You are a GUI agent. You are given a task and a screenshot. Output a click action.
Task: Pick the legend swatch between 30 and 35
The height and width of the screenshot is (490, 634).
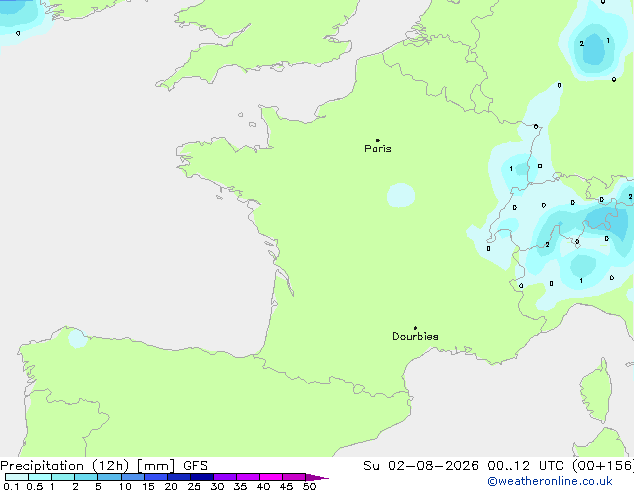(224, 477)
